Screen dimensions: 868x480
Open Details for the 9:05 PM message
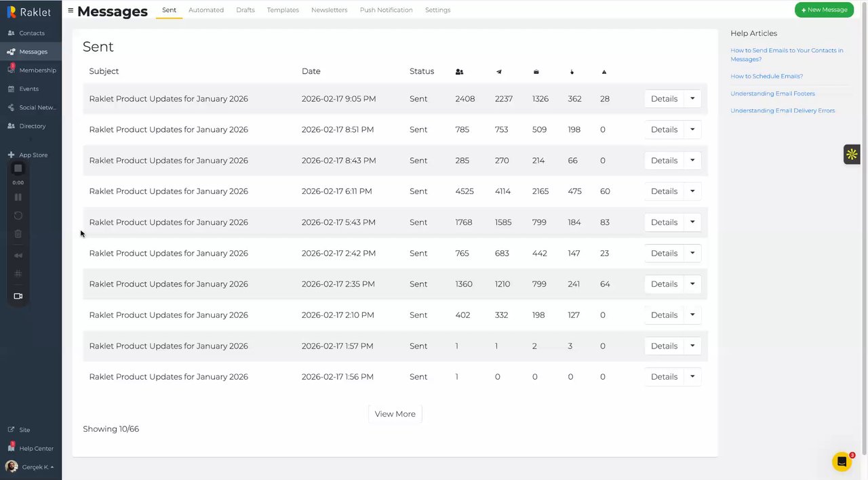664,99
